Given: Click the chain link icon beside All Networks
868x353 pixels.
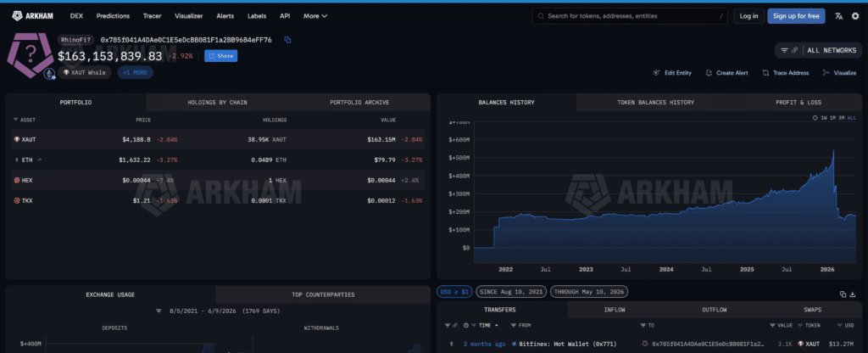Looking at the screenshot, I should 795,50.
